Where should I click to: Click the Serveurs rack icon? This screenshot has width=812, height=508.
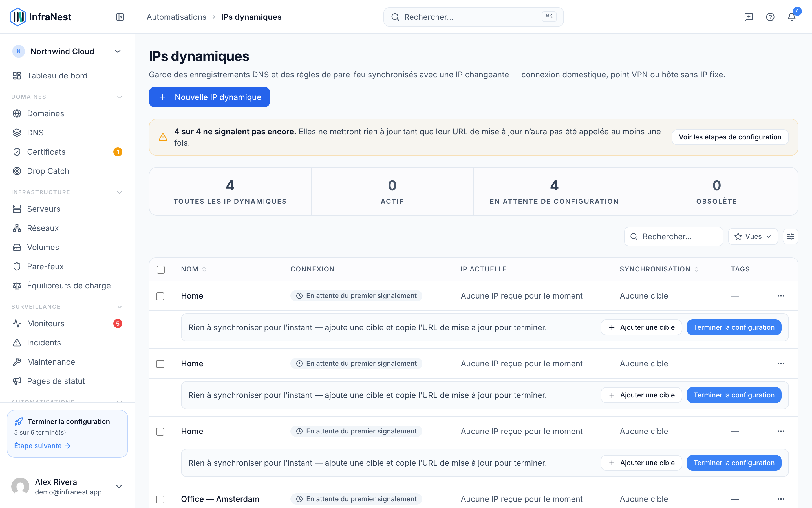[x=17, y=209]
